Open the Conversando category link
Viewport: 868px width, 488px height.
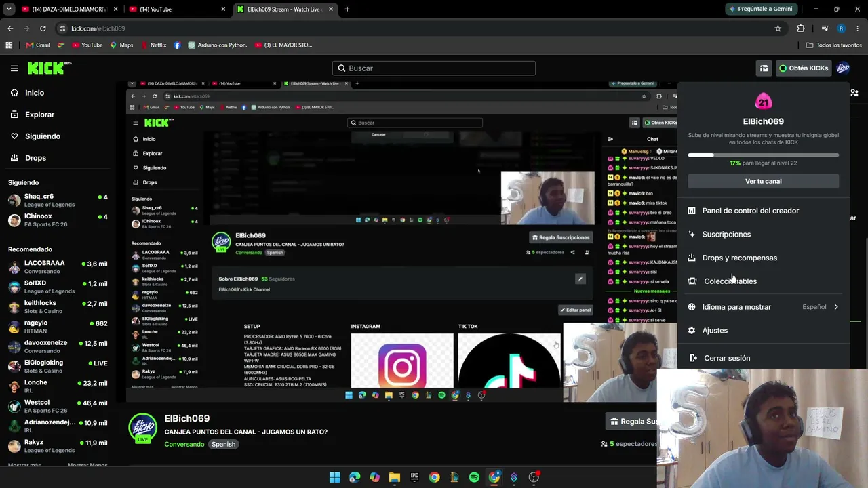(184, 445)
